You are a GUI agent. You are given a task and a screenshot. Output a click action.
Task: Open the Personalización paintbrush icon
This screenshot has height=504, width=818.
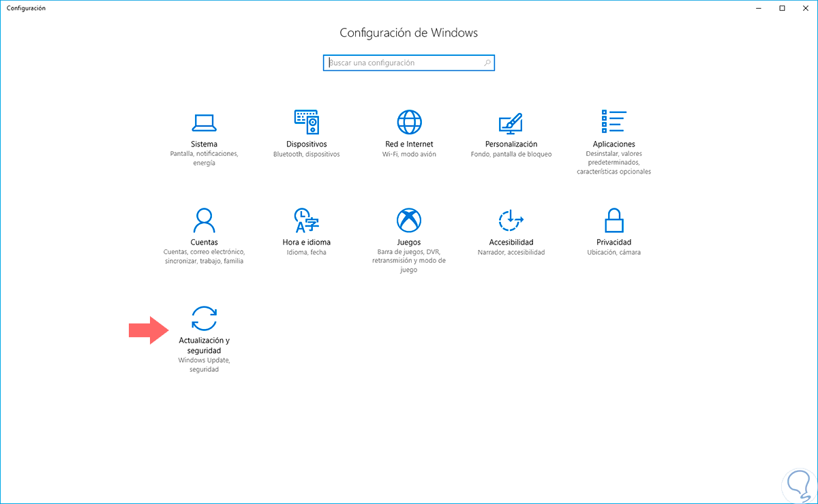tap(511, 123)
